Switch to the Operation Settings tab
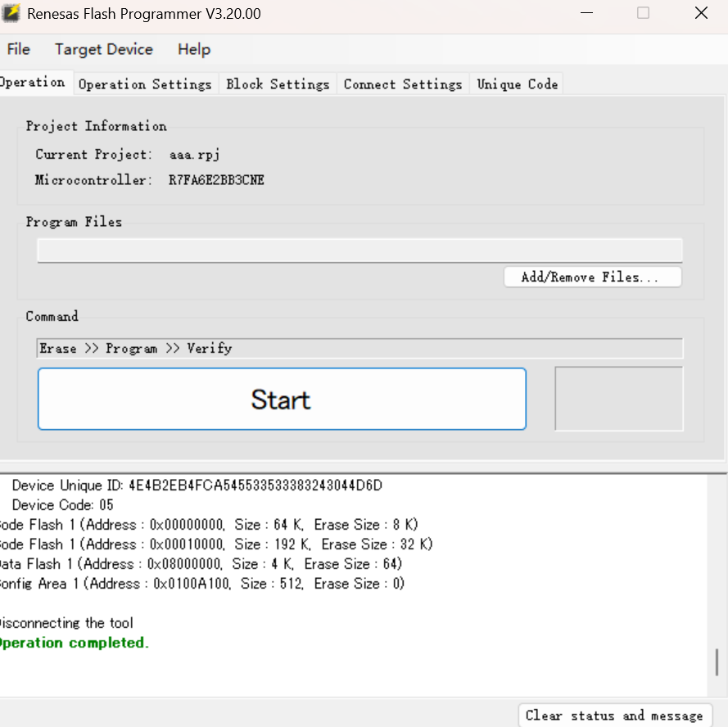 click(x=145, y=84)
